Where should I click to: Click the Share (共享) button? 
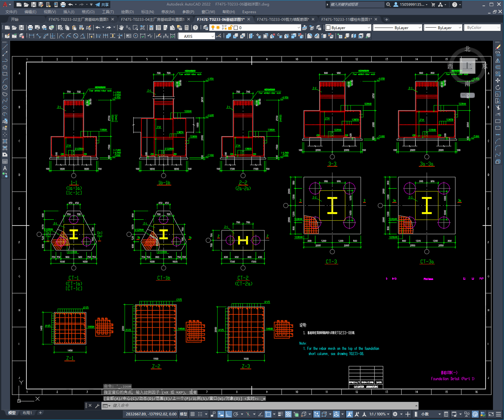pyautogui.click(x=102, y=5)
